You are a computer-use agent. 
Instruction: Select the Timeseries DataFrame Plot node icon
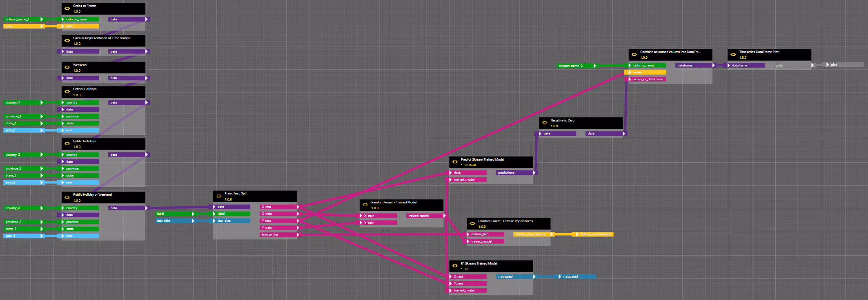[733, 55]
